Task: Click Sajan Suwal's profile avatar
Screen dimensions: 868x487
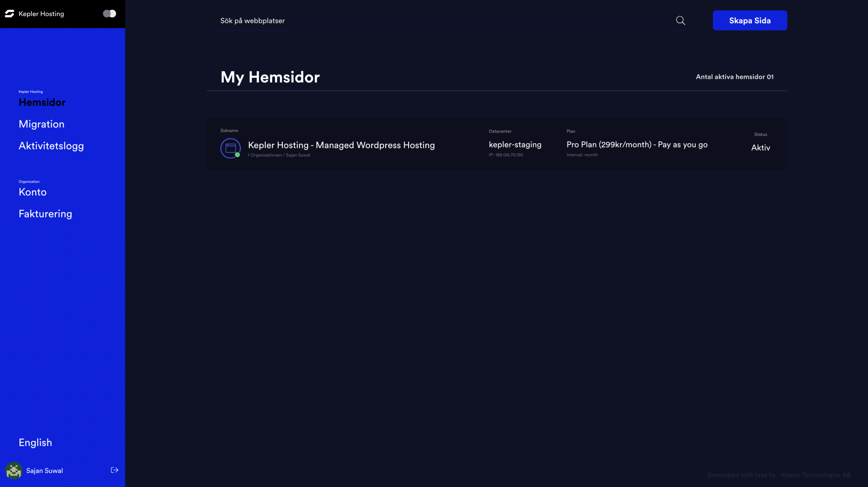Action: 13,470
